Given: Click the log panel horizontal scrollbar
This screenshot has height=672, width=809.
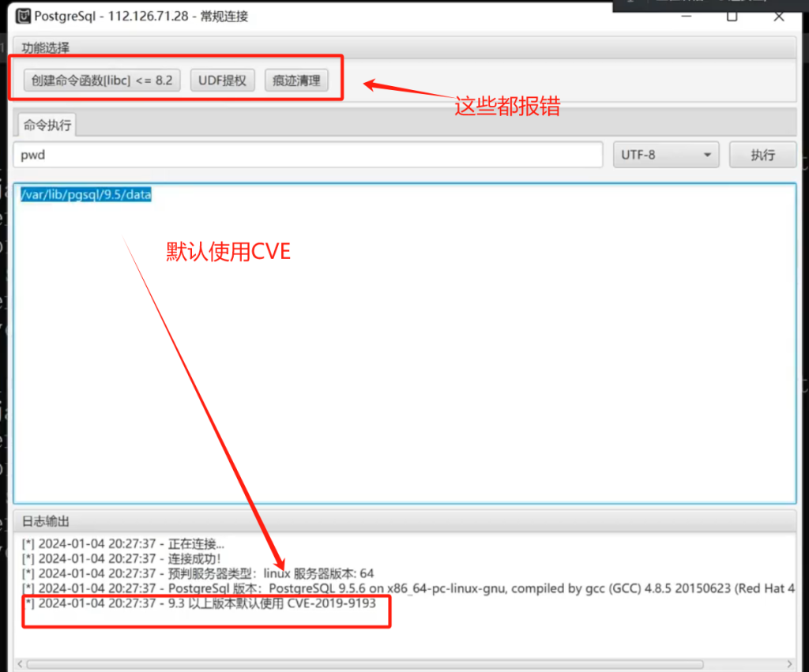Looking at the screenshot, I should point(365,664).
